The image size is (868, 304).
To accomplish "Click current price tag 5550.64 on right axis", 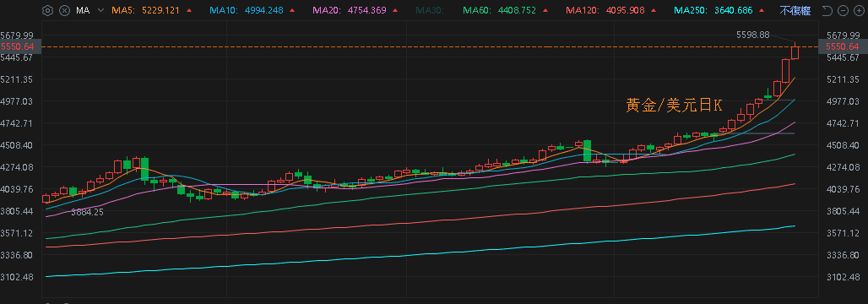I will click(842, 46).
